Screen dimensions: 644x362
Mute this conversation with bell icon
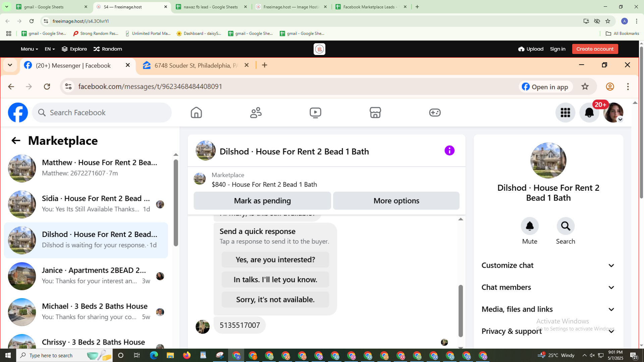click(530, 226)
